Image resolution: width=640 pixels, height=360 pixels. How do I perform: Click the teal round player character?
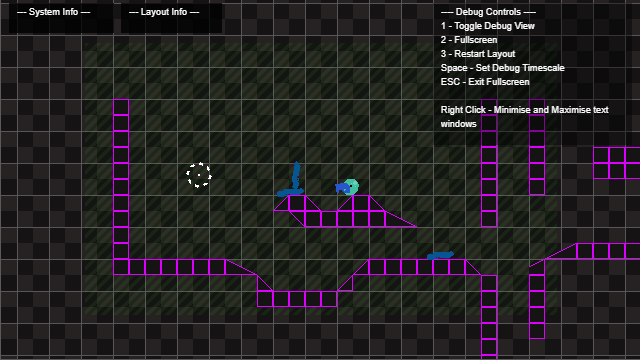click(x=351, y=187)
